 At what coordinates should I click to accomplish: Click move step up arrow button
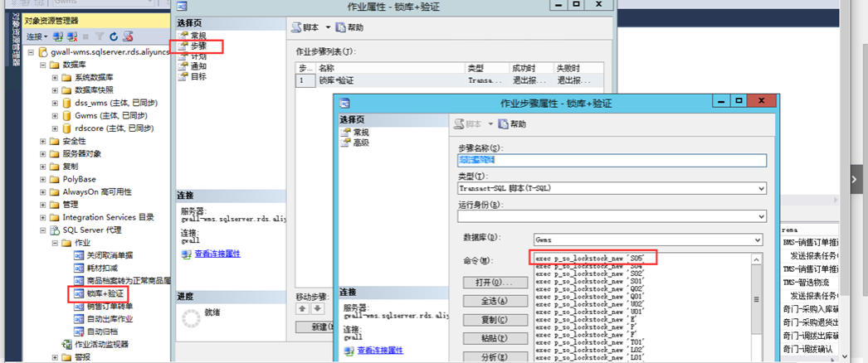pos(303,308)
